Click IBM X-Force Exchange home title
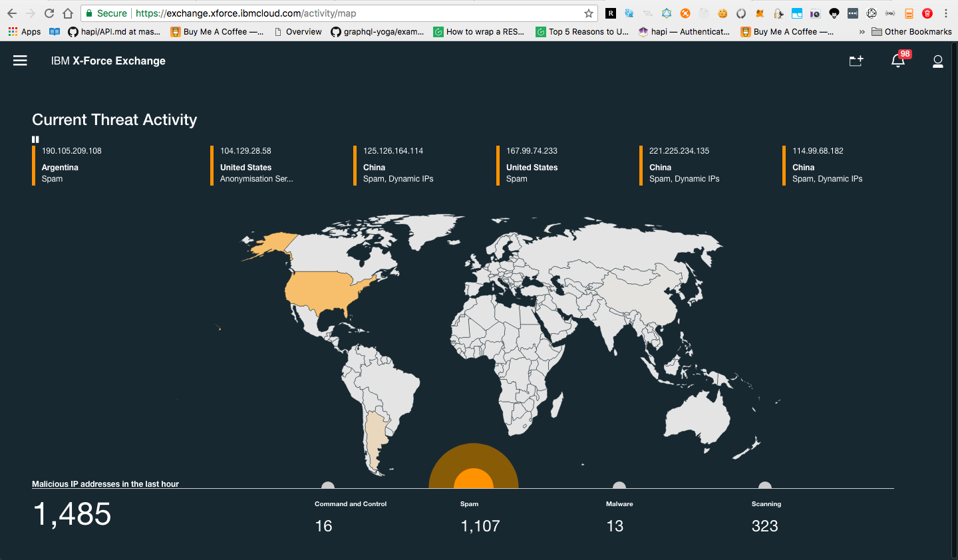958x560 pixels. point(108,61)
